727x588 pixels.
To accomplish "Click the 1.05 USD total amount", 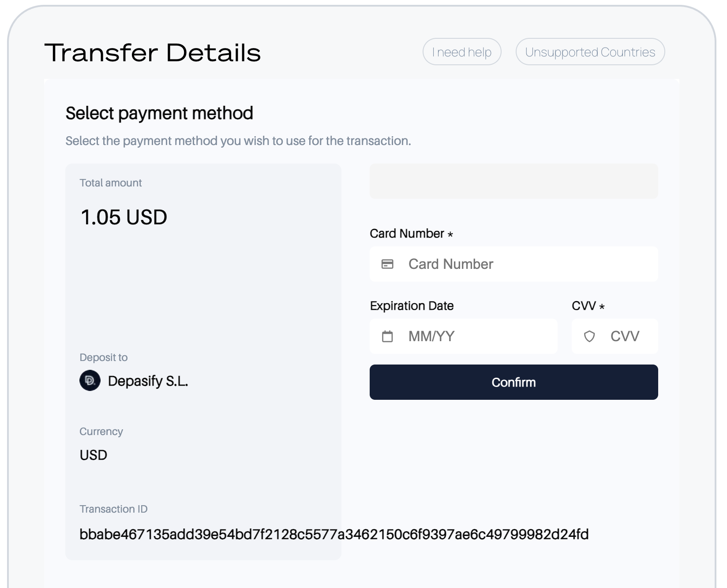I will coord(124,217).
